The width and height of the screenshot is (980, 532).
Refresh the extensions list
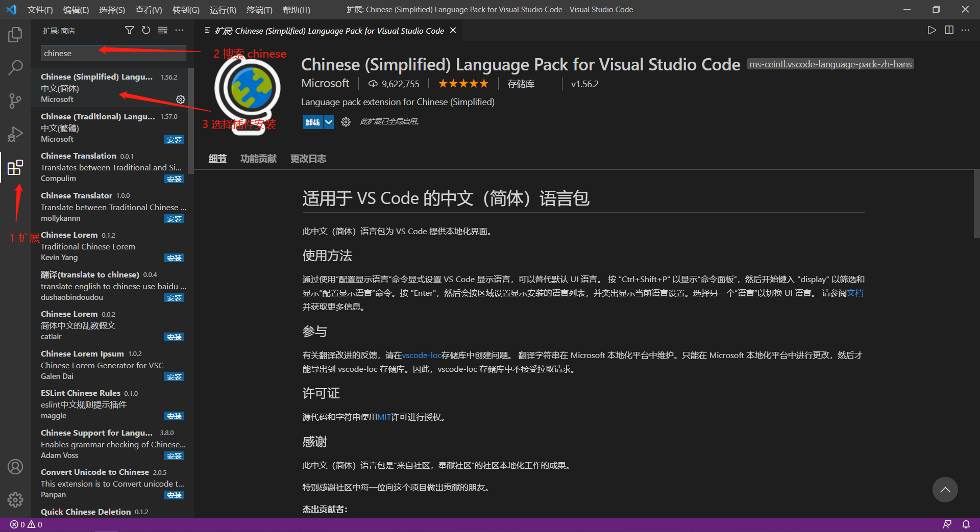[x=146, y=30]
